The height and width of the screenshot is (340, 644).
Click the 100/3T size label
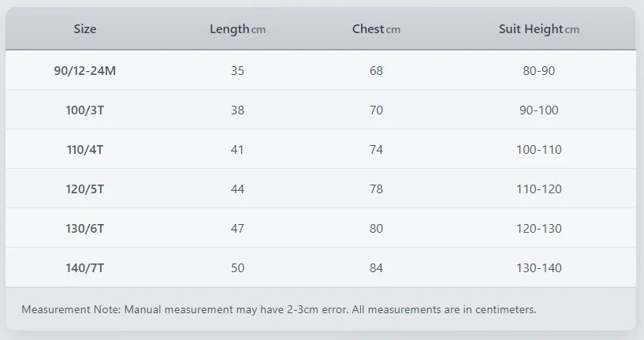[x=85, y=110]
